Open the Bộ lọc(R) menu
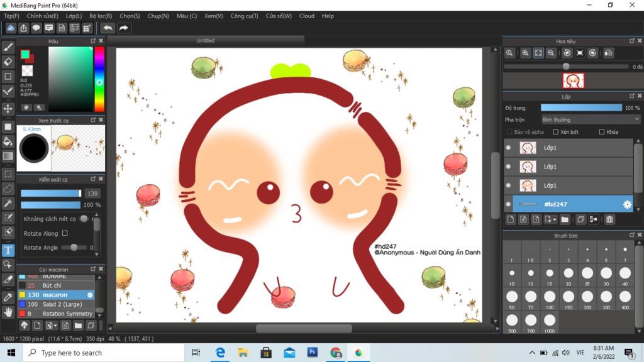Viewport: 644px width, 362px height. [x=101, y=16]
